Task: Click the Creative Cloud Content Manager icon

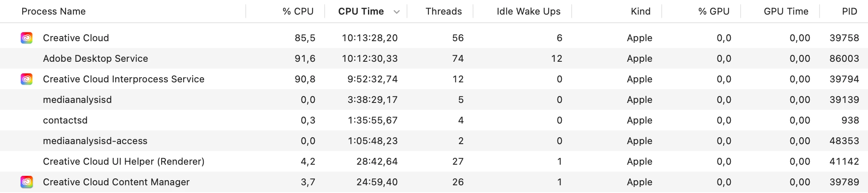Action: tap(27, 182)
